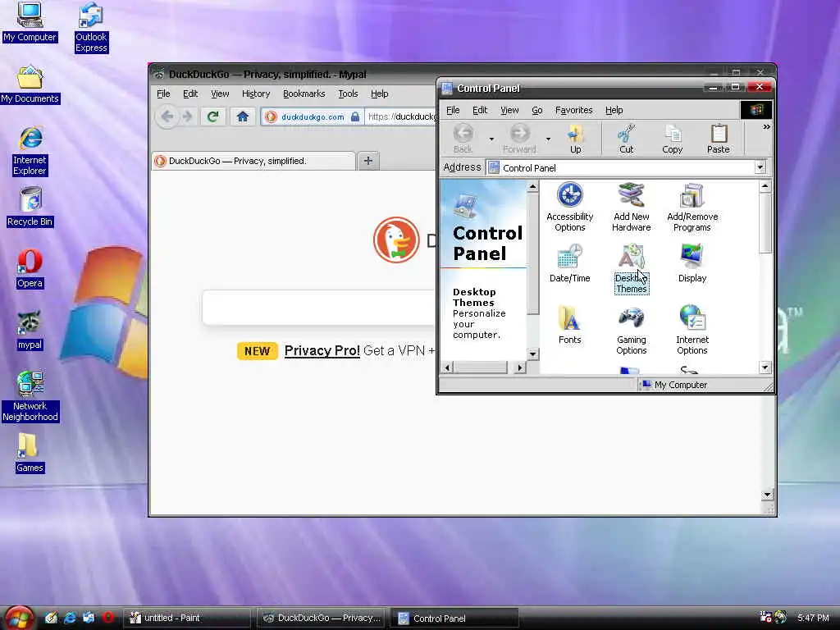Open the Desktop Themes applet
This screenshot has width=840, height=630.
point(631,269)
